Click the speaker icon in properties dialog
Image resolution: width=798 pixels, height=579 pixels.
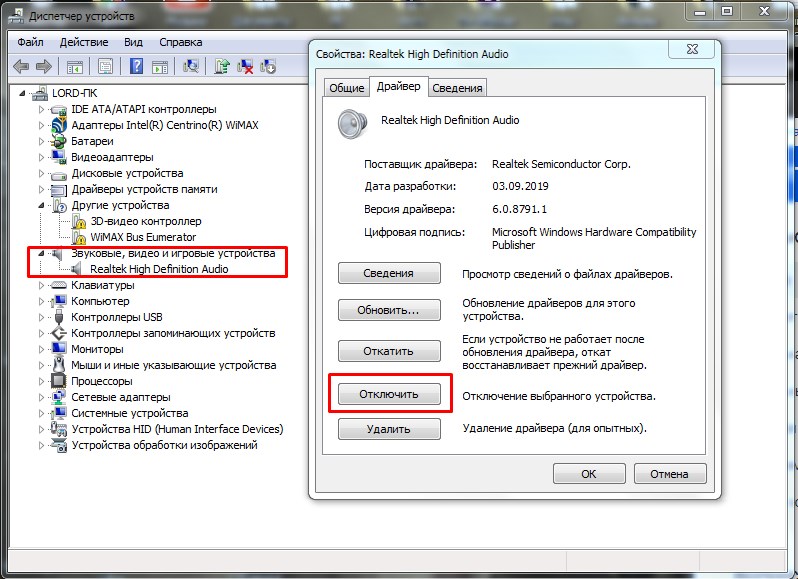click(x=352, y=124)
